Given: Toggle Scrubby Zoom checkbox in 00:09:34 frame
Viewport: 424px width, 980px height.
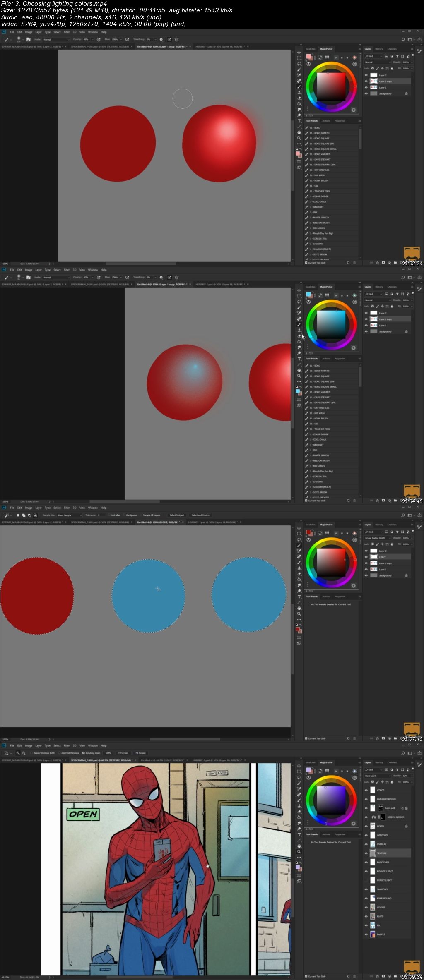Looking at the screenshot, I should [84, 753].
